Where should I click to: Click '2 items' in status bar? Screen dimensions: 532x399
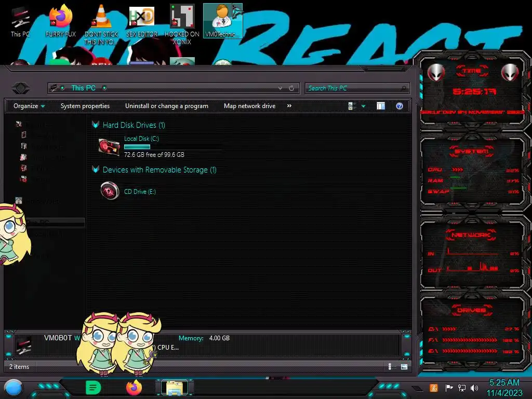(x=19, y=367)
